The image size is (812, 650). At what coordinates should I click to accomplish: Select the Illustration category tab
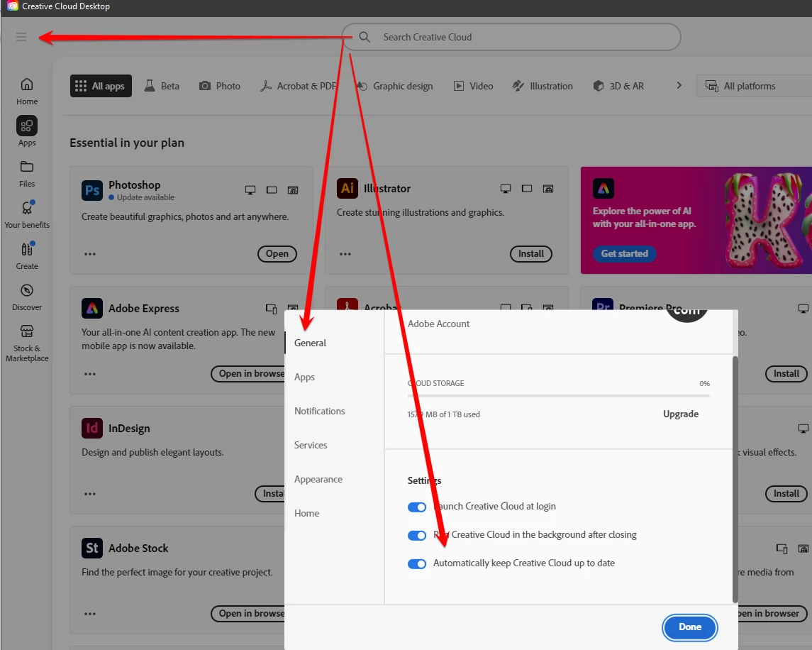[543, 86]
